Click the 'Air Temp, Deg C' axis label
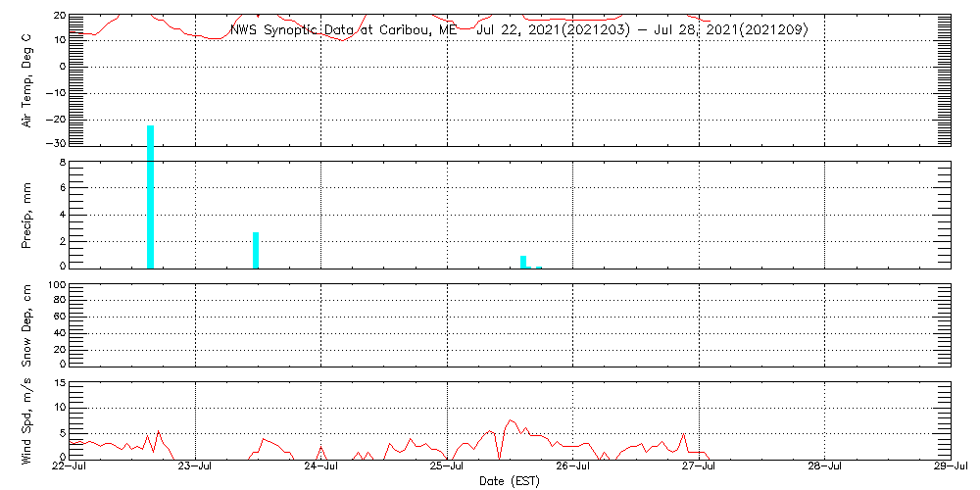Image resolution: width=980 pixels, height=490 pixels. [27, 80]
